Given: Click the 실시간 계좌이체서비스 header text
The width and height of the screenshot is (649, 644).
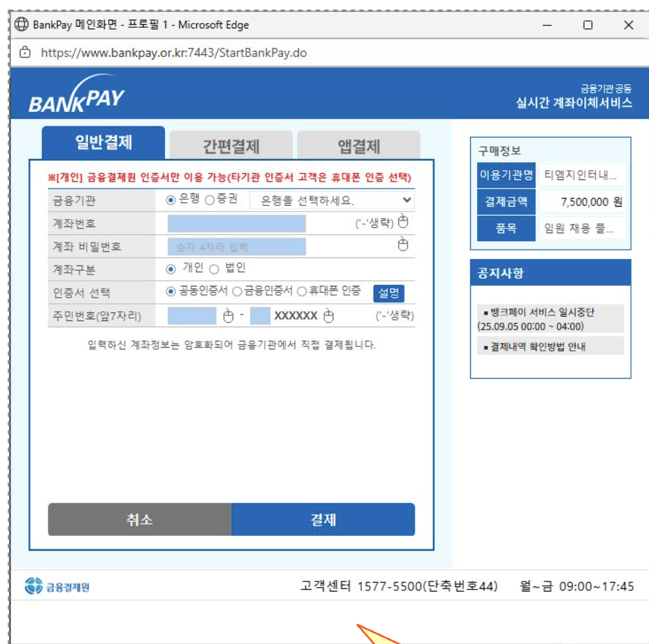Looking at the screenshot, I should 574,103.
